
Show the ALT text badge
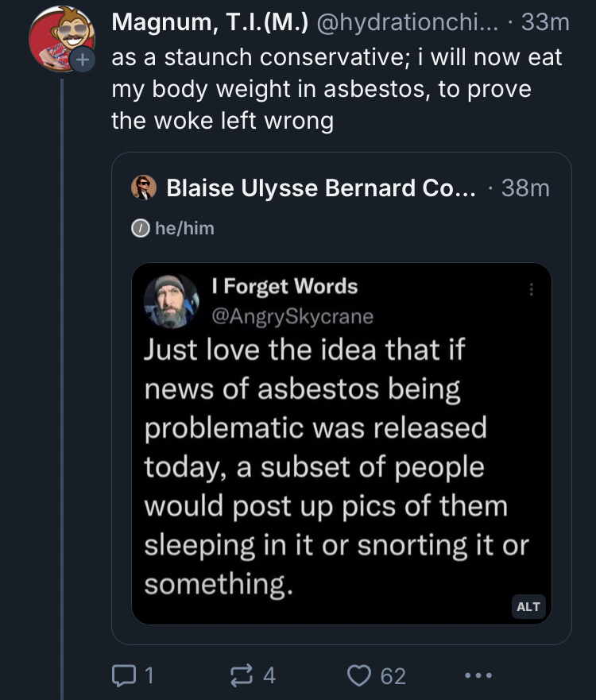pos(528,606)
